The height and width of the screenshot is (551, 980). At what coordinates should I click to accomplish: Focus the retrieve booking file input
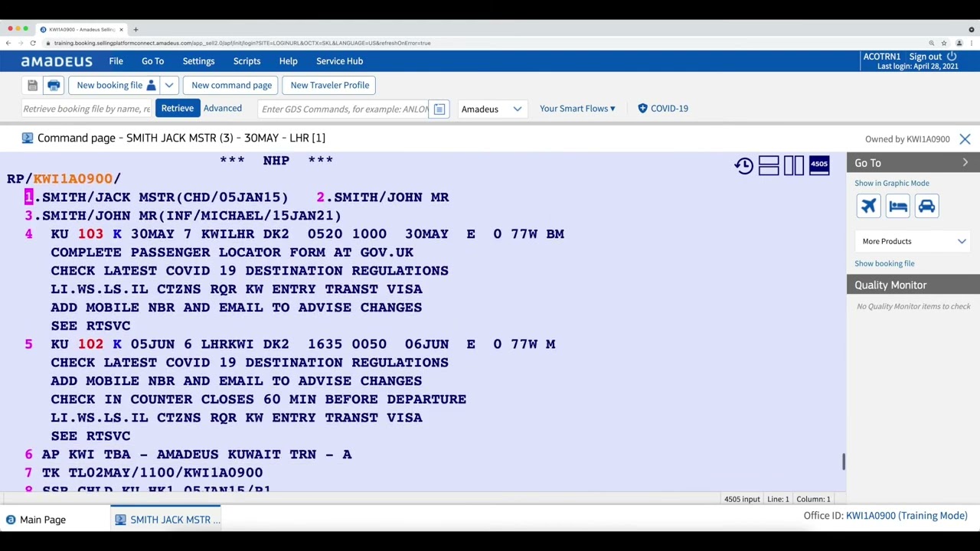point(87,109)
